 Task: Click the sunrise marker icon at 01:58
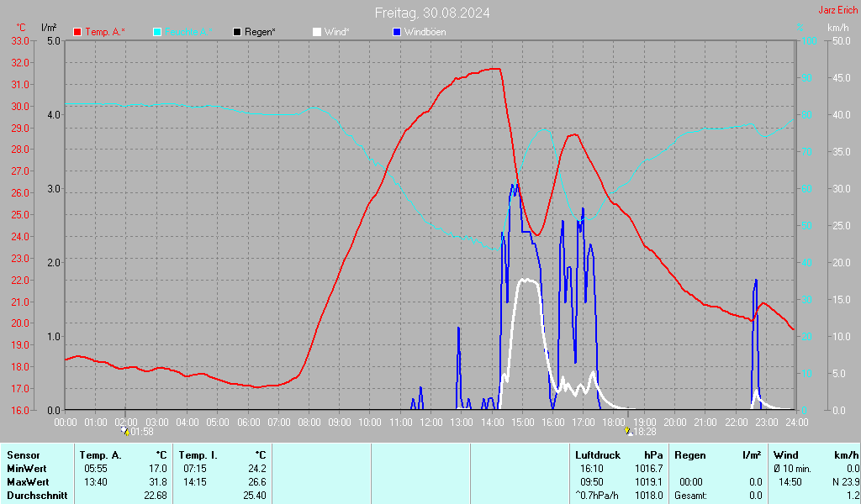pyautogui.click(x=124, y=431)
